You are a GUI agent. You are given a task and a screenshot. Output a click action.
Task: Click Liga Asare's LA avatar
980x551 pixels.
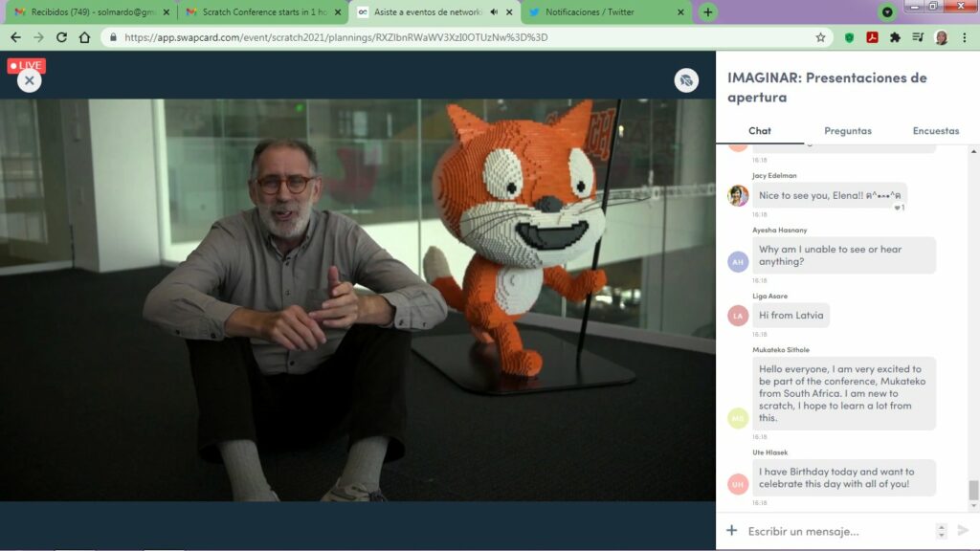738,316
